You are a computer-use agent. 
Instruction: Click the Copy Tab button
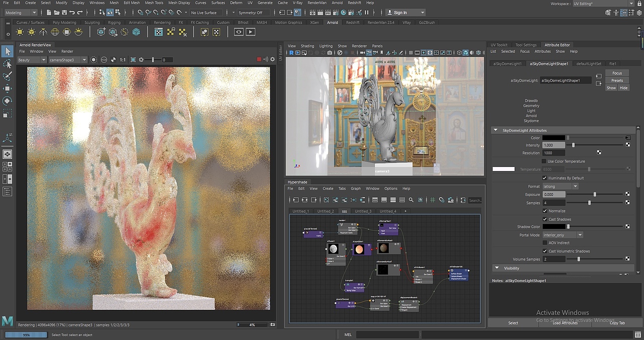click(x=617, y=323)
